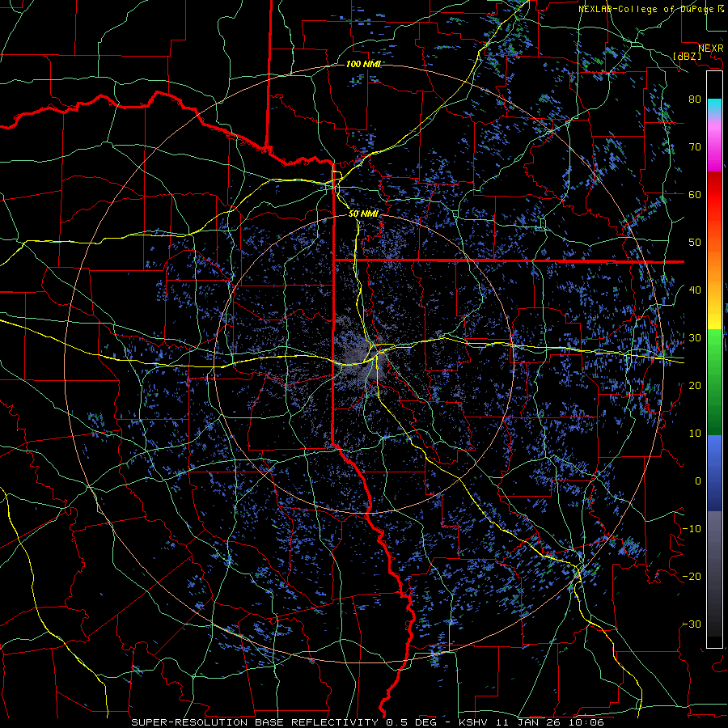Click the 100 NMI range ring label
The width and height of the screenshot is (728, 728).
tap(363, 64)
